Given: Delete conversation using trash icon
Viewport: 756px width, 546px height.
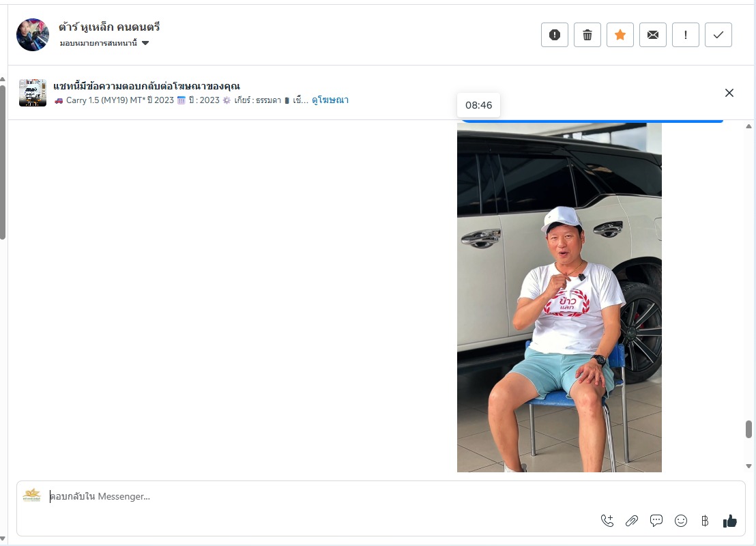Looking at the screenshot, I should pyautogui.click(x=587, y=35).
